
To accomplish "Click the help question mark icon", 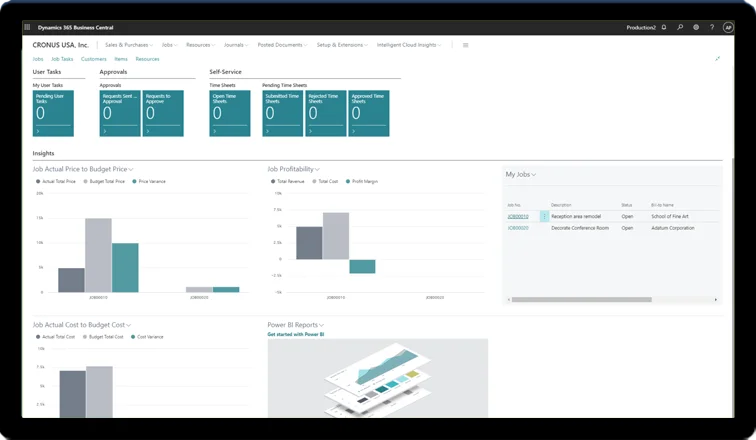I will (x=711, y=27).
